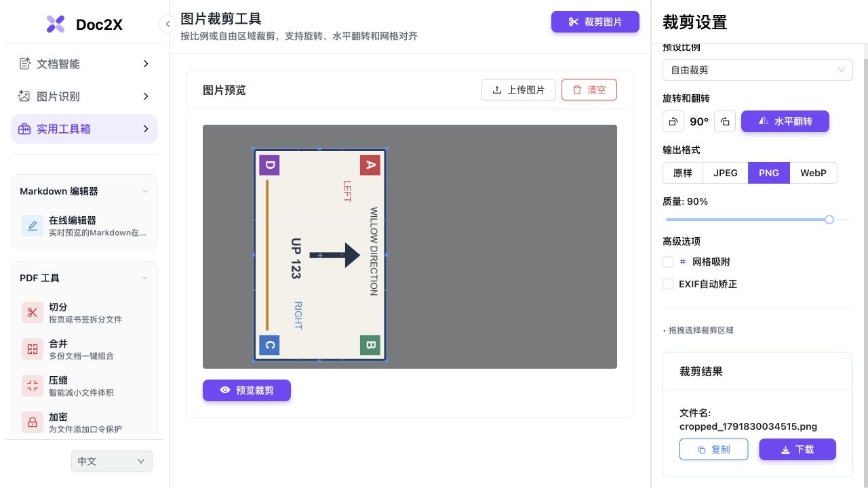Click the crop box top-left handle
This screenshot has width=868, height=488.
(x=254, y=149)
